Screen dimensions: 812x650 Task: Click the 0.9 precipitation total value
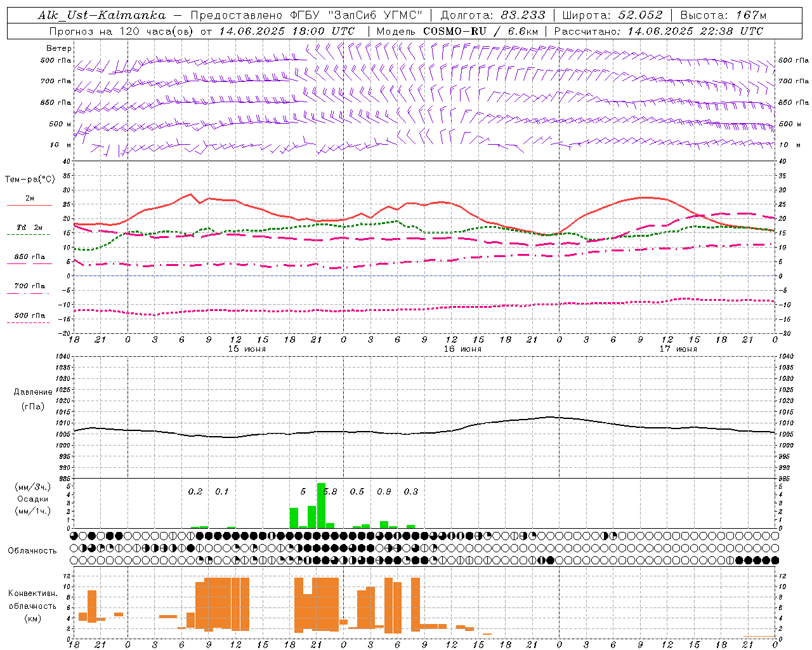[384, 492]
